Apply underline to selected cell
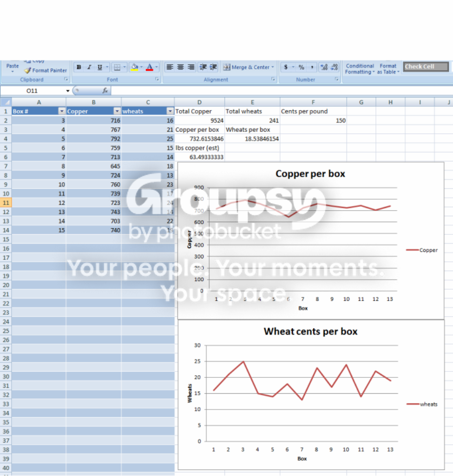Image resolution: width=453 pixels, height=476 pixels. point(99,67)
